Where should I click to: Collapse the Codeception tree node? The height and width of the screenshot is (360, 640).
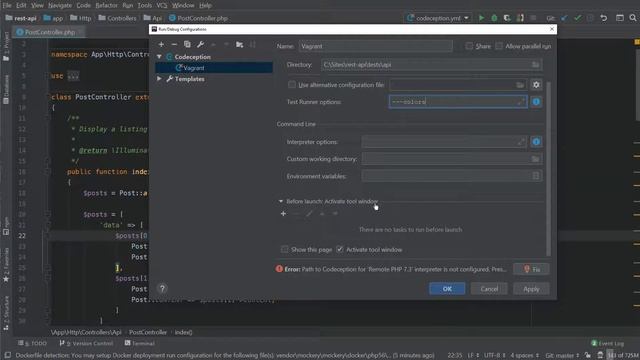[x=159, y=57]
